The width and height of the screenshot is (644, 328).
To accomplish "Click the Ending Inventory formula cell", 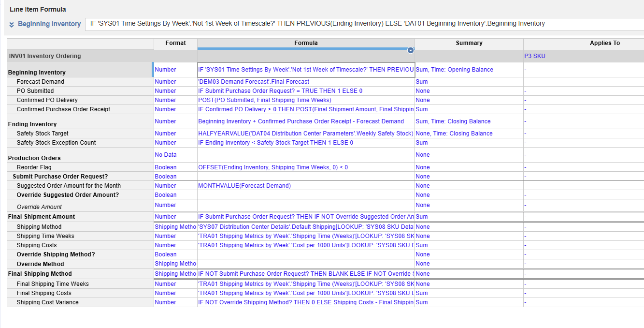I will [306, 121].
